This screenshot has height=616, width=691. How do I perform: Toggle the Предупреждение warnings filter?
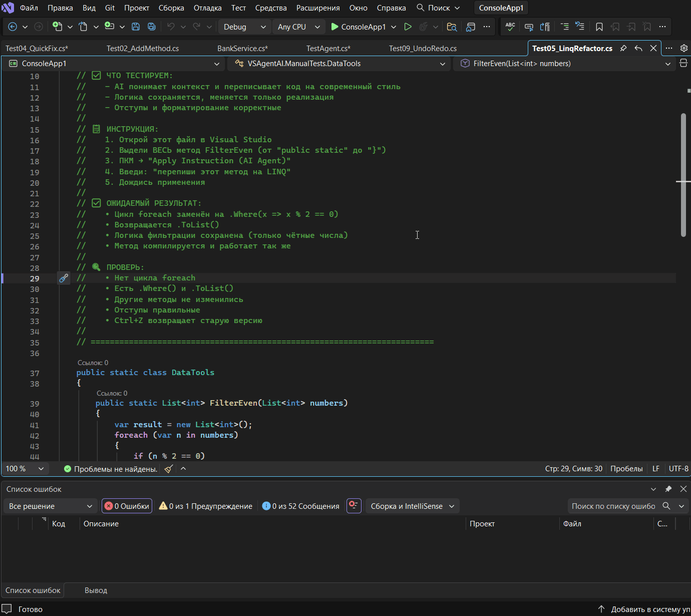(x=205, y=506)
